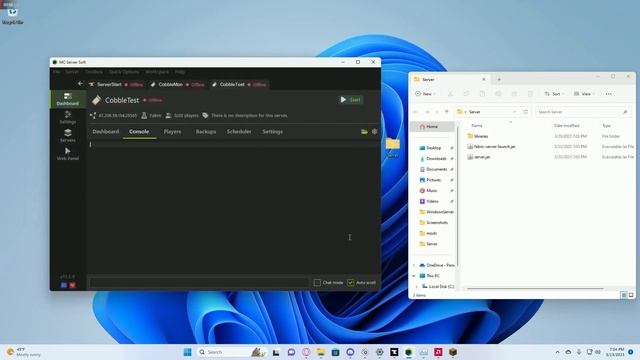Open Desktop in File Explorer sidebar
This screenshot has width=640, height=360.
(x=433, y=148)
